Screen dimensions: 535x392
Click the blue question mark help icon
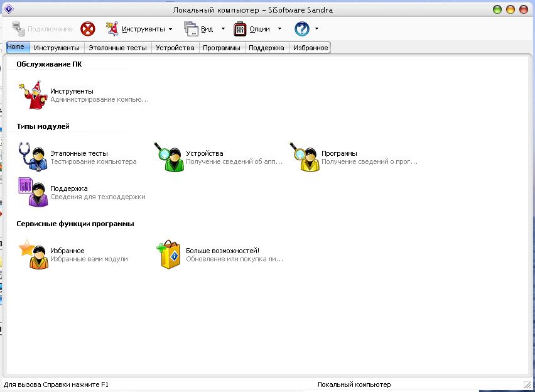point(302,29)
